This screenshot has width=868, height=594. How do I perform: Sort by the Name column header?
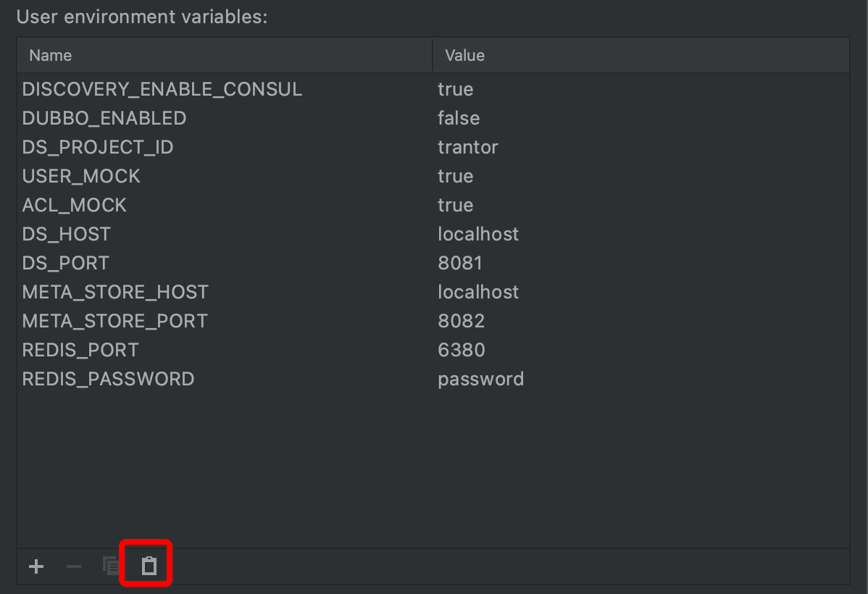(x=51, y=55)
